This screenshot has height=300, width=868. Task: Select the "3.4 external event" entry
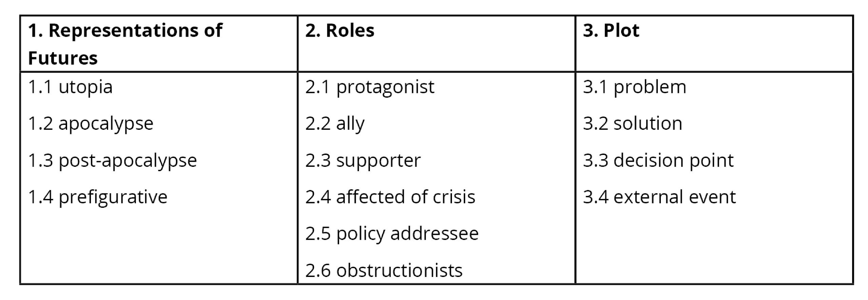point(659,197)
